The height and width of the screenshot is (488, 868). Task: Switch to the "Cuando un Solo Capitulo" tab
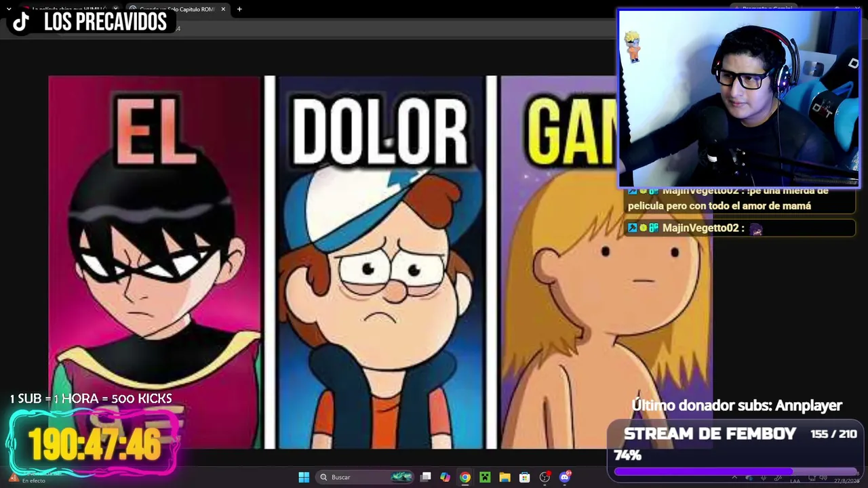(178, 9)
